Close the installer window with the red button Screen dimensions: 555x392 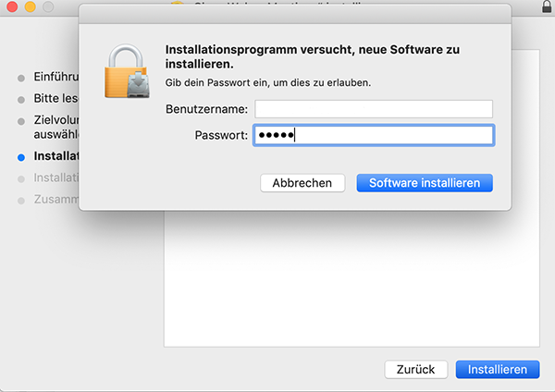pyautogui.click(x=13, y=6)
